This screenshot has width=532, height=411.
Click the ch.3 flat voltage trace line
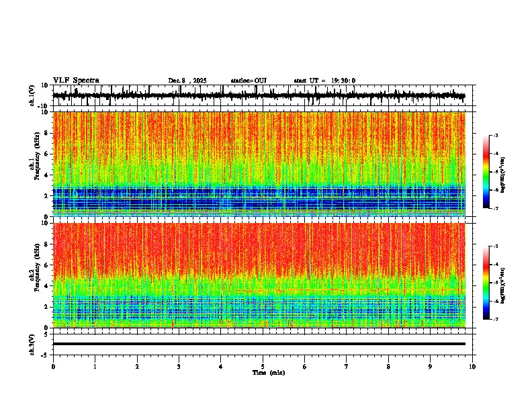coord(259,344)
